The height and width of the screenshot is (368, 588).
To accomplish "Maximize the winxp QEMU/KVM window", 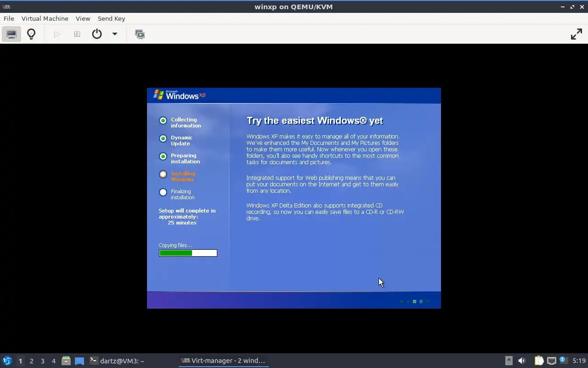I will [x=572, y=6].
